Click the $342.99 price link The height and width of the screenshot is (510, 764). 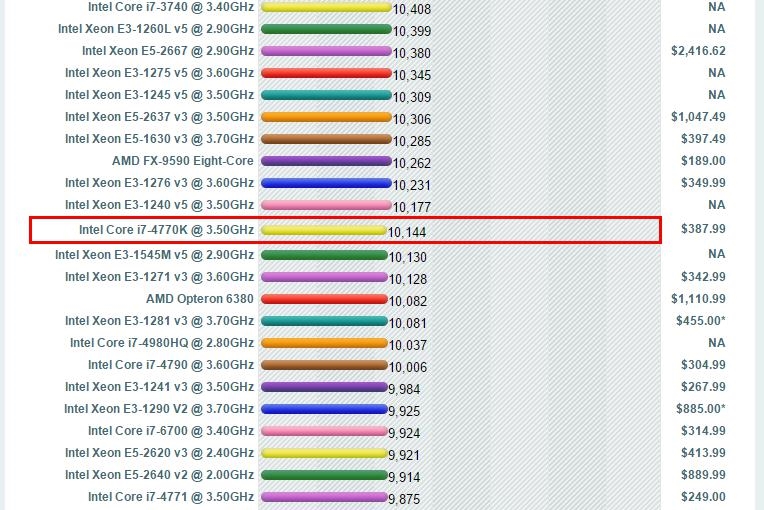pyautogui.click(x=703, y=277)
